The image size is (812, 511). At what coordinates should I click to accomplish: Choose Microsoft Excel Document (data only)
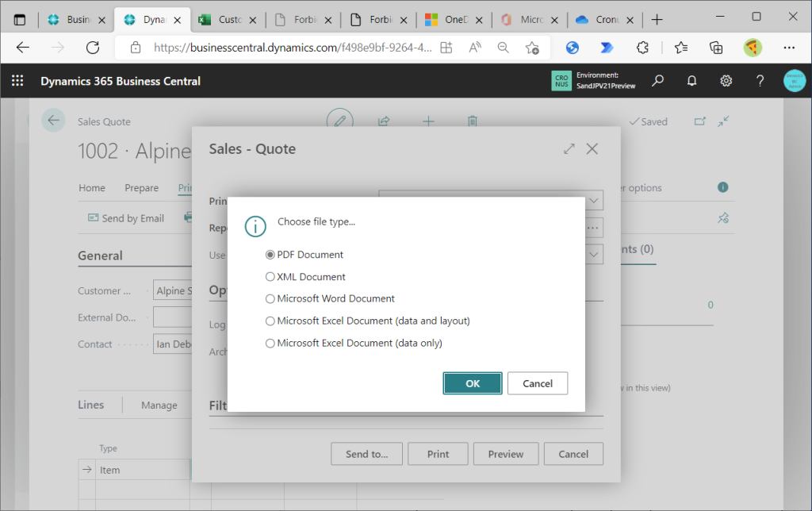click(x=270, y=343)
